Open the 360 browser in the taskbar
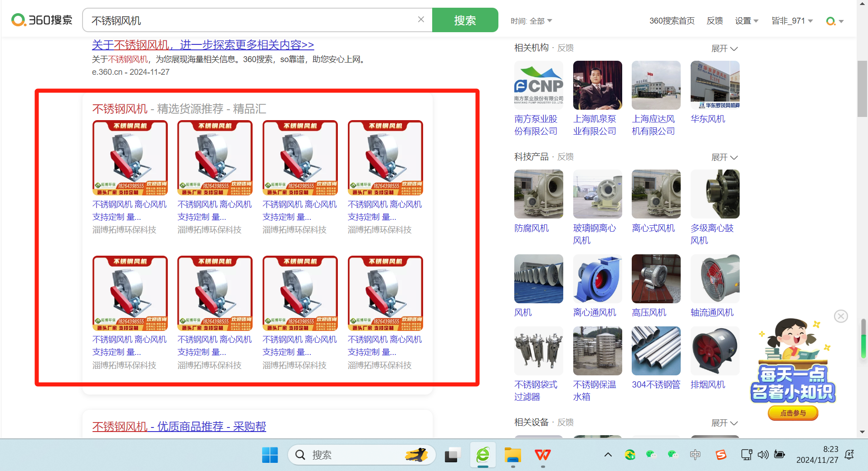 coord(483,455)
